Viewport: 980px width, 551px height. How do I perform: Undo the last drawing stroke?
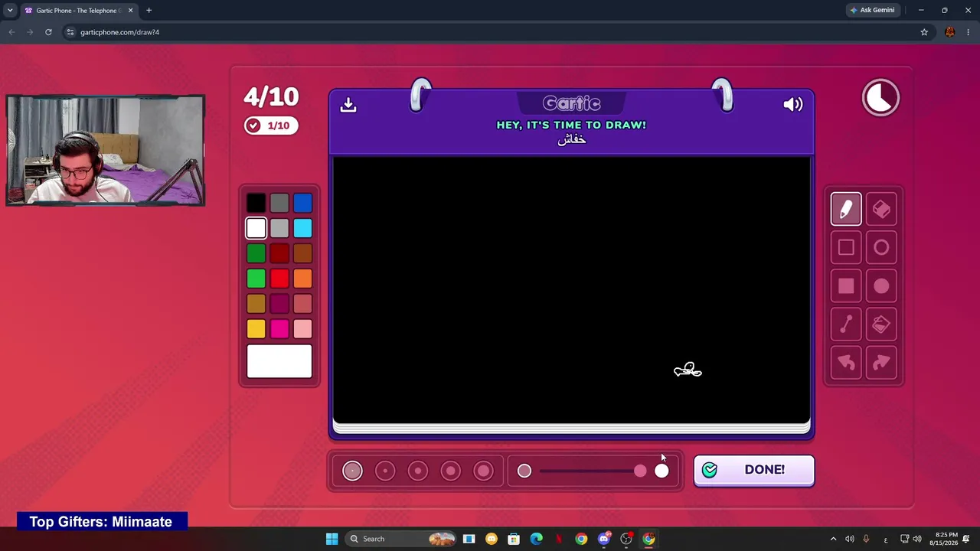point(846,363)
